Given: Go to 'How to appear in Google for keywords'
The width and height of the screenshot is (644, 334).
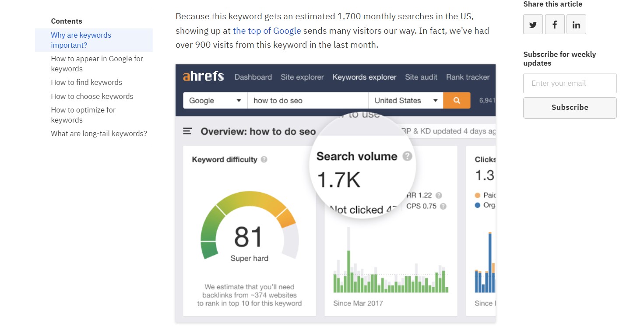Looking at the screenshot, I should [97, 63].
